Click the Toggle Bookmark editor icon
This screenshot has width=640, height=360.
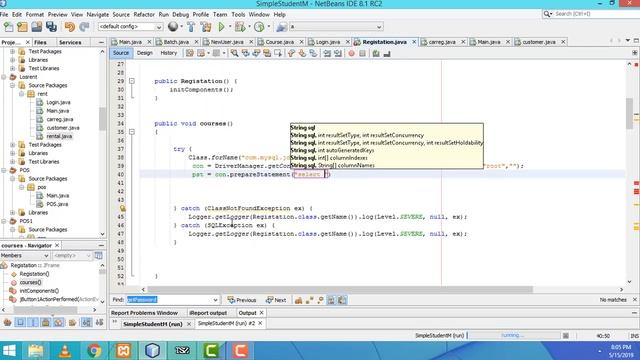313,53
